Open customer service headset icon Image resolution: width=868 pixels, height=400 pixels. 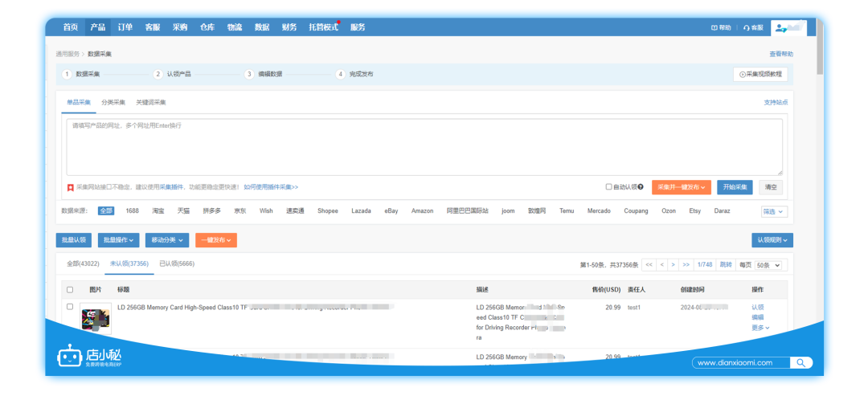tap(746, 27)
